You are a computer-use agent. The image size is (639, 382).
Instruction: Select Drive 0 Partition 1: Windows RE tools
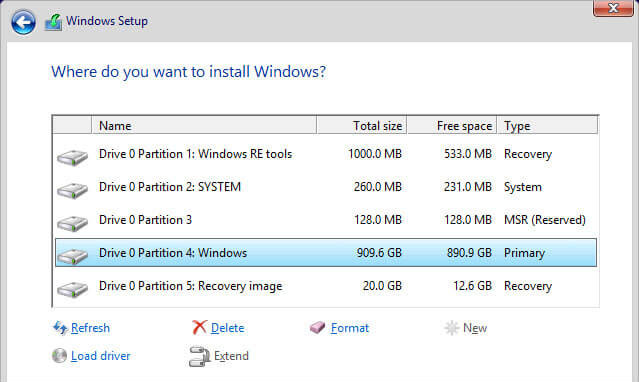click(326, 154)
